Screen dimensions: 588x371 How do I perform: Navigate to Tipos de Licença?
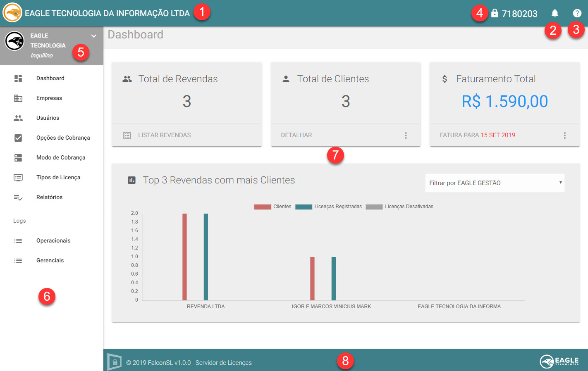pos(52,178)
